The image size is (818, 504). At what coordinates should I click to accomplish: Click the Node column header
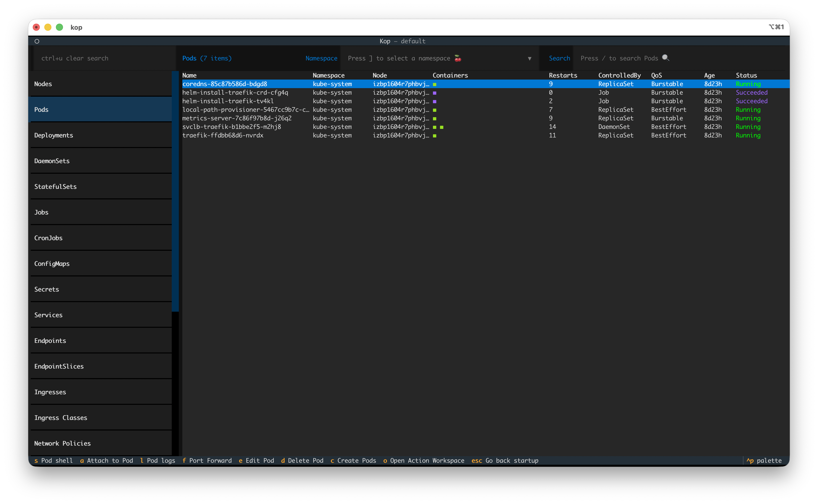380,76
